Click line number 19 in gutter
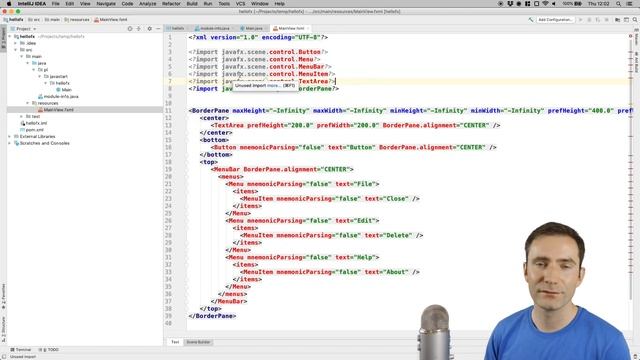The width and height of the screenshot is (640, 360). [168, 169]
